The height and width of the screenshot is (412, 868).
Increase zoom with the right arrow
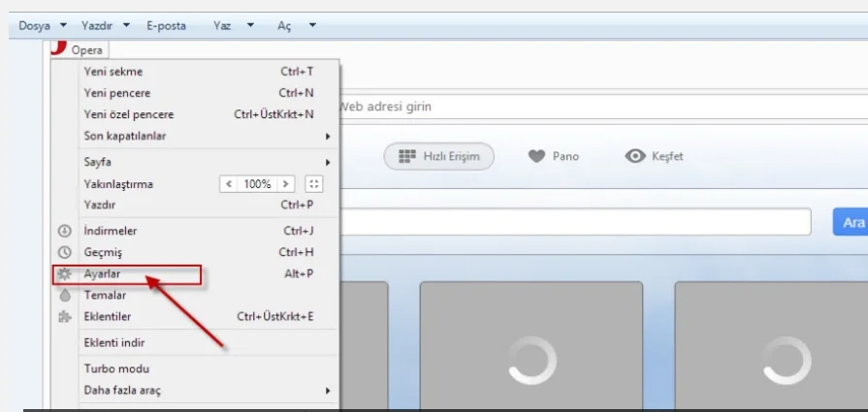tap(285, 183)
